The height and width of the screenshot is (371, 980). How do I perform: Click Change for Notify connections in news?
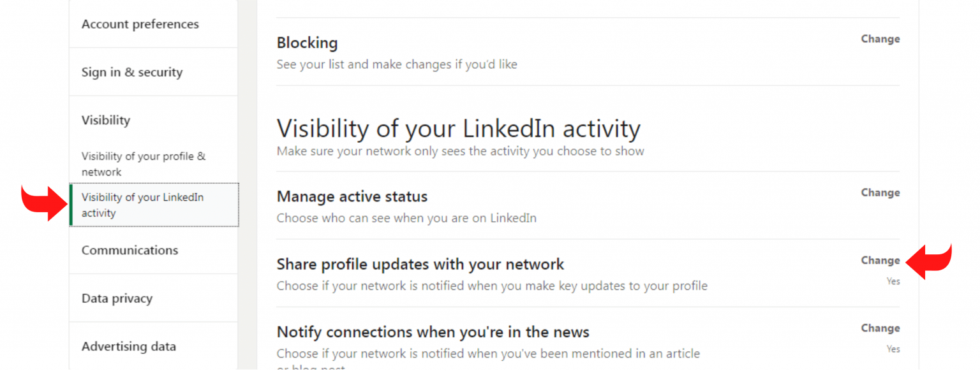pos(880,328)
